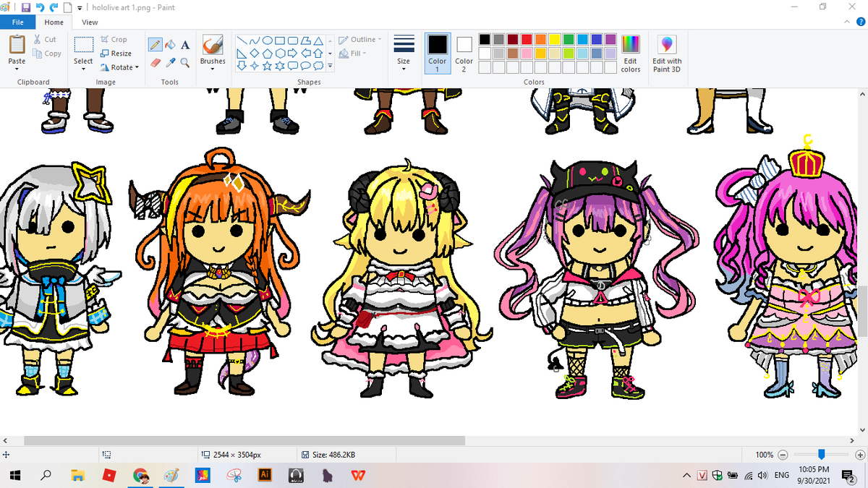Choose the Oval shape
This screenshot has width=868, height=488.
click(x=268, y=40)
